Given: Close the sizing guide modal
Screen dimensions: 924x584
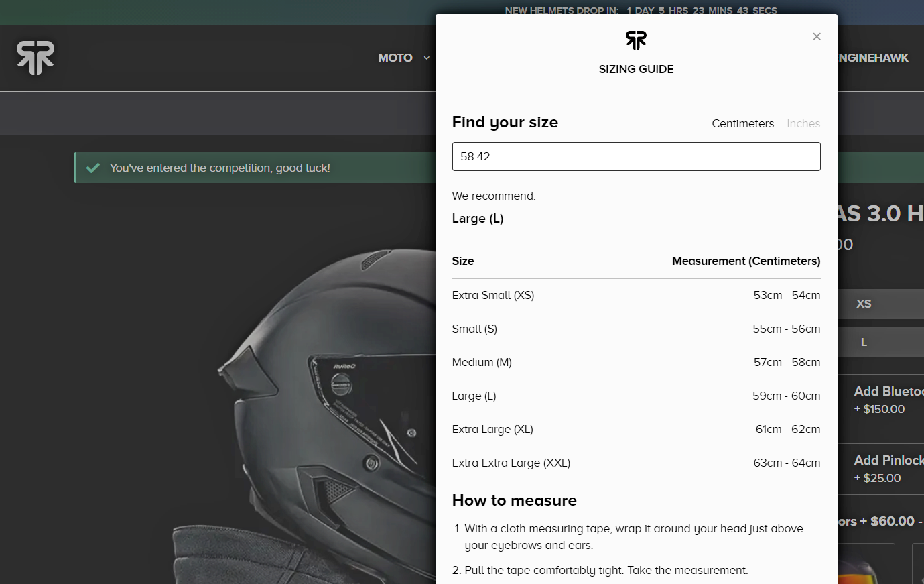Looking at the screenshot, I should click(816, 37).
